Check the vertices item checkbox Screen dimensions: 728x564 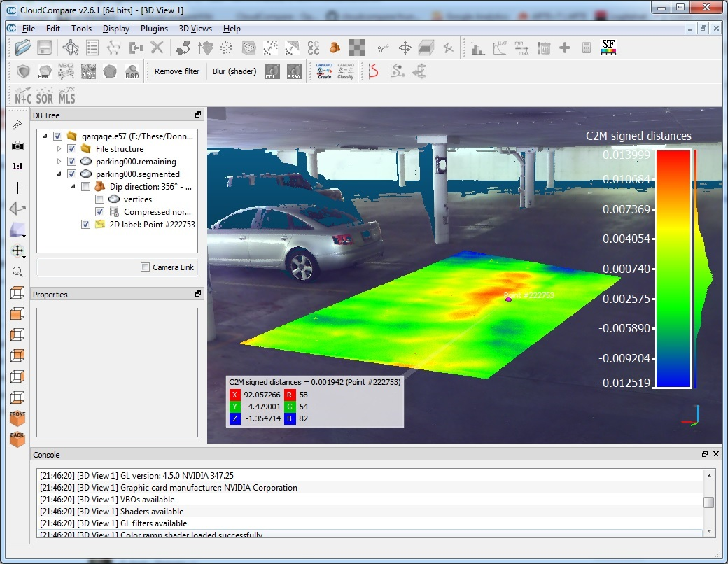point(99,199)
